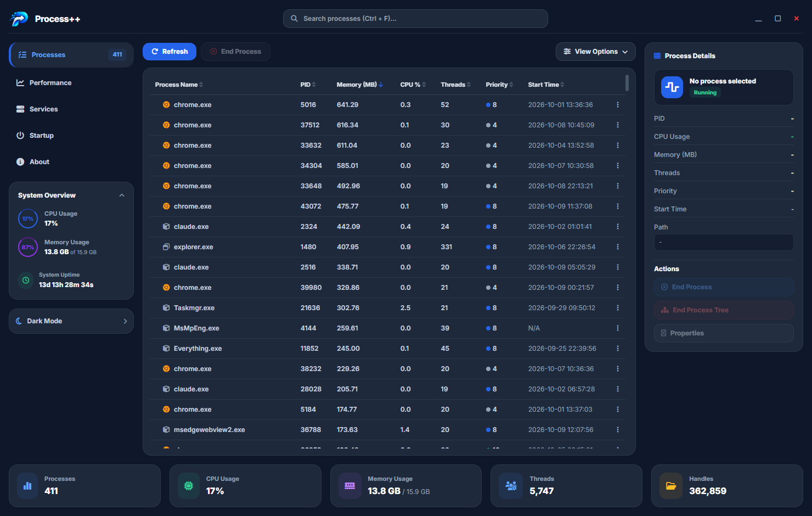Viewport: 812px width, 516px height.
Task: Click the process table vertical scrollbar
Action: tap(627, 83)
